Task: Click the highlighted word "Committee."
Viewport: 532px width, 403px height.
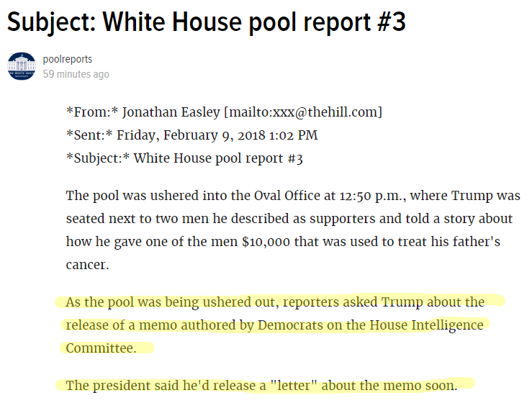Action: [101, 348]
